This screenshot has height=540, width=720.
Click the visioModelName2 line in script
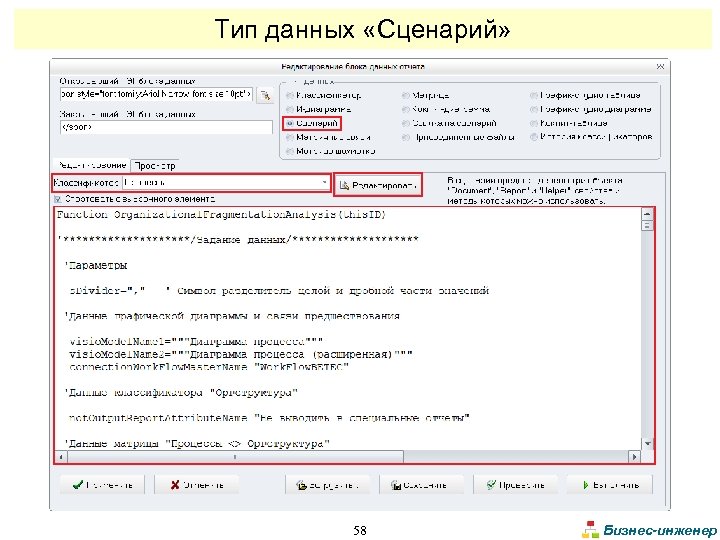tap(241, 354)
